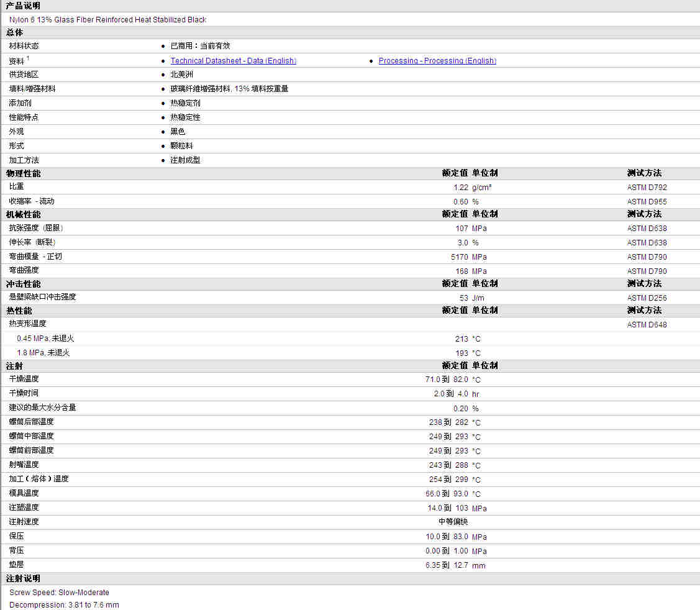Viewport: 700px width, 610px height.
Task: Open the Technical Datasheet - Data (English) link
Action: [x=233, y=61]
